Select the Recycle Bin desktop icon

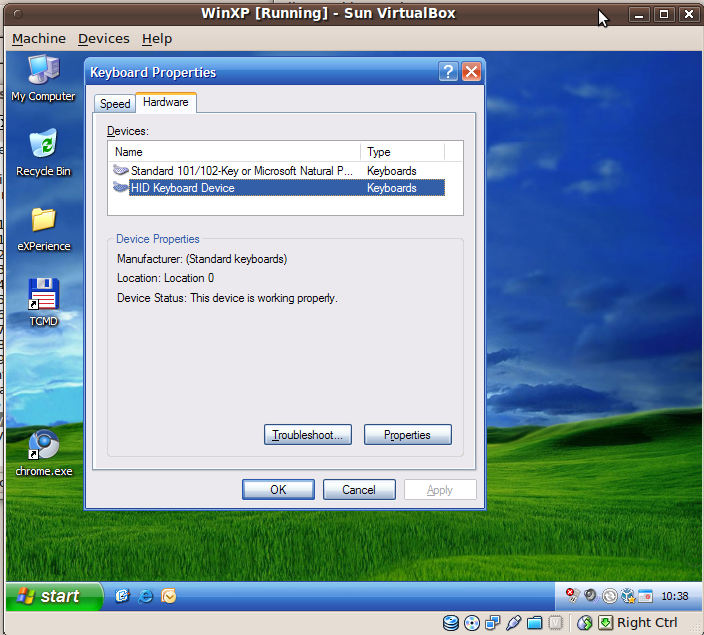coord(44,153)
